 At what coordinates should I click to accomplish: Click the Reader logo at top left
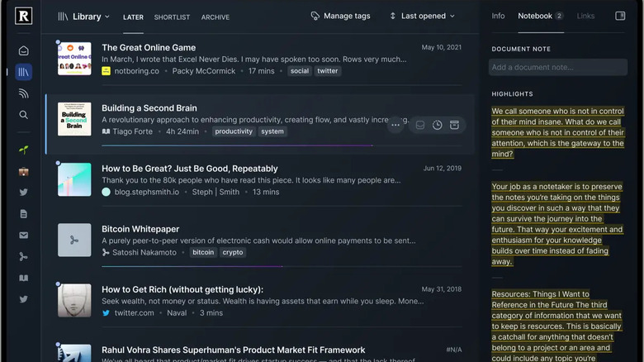point(24,17)
